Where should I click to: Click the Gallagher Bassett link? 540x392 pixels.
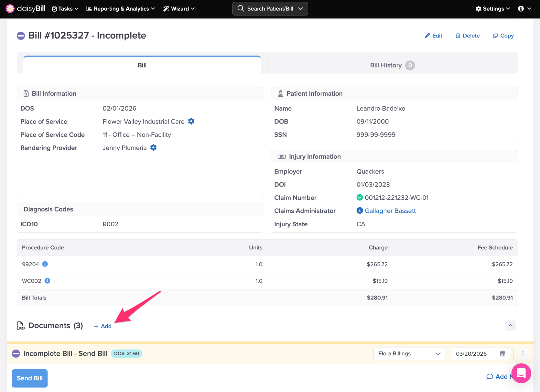coord(390,211)
